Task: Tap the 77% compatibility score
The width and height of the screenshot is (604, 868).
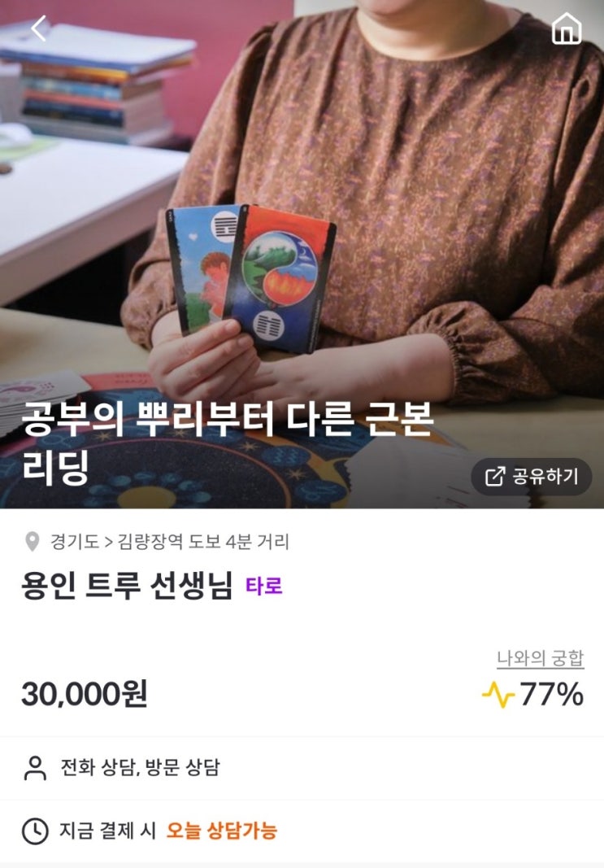Action: point(551,694)
